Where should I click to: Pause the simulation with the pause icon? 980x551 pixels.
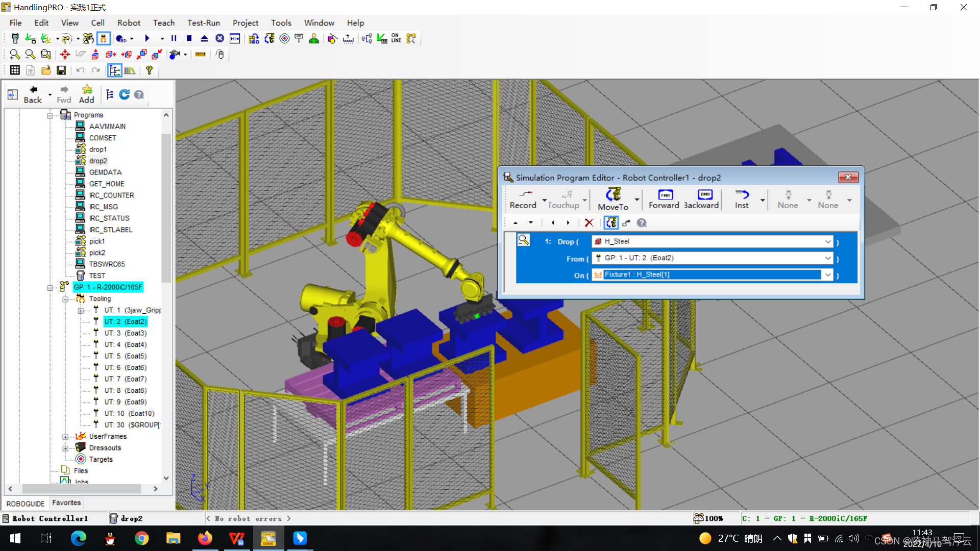tap(174, 39)
